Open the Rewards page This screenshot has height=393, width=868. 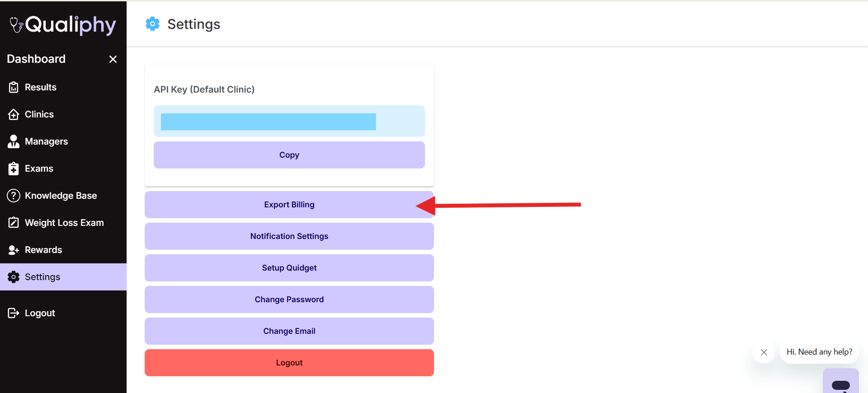pyautogui.click(x=63, y=250)
